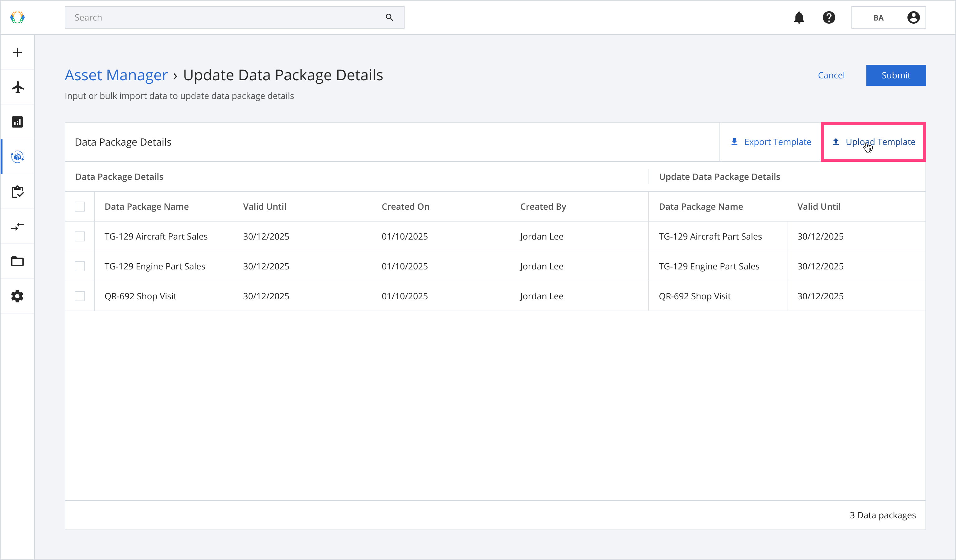Click the Submit button
956x560 pixels.
pyautogui.click(x=896, y=75)
